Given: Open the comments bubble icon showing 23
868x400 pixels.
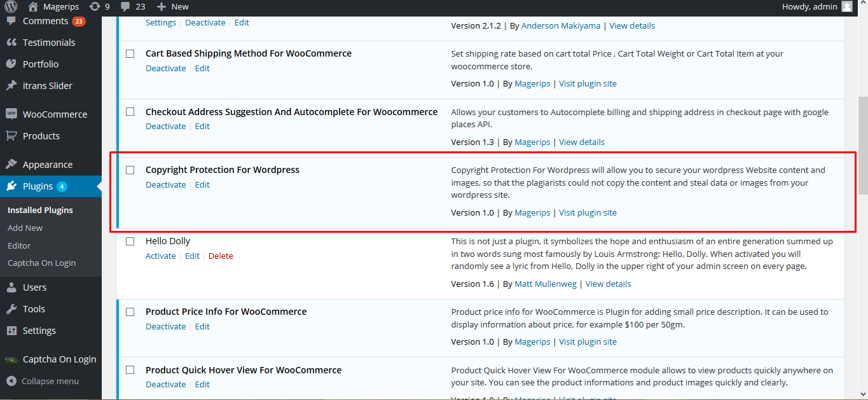Looking at the screenshot, I should tap(125, 6).
